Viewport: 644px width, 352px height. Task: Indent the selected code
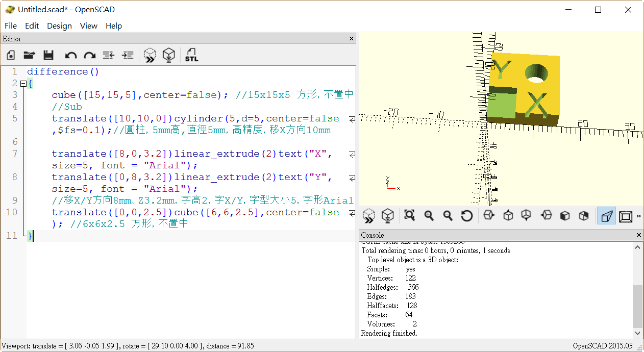coord(128,55)
